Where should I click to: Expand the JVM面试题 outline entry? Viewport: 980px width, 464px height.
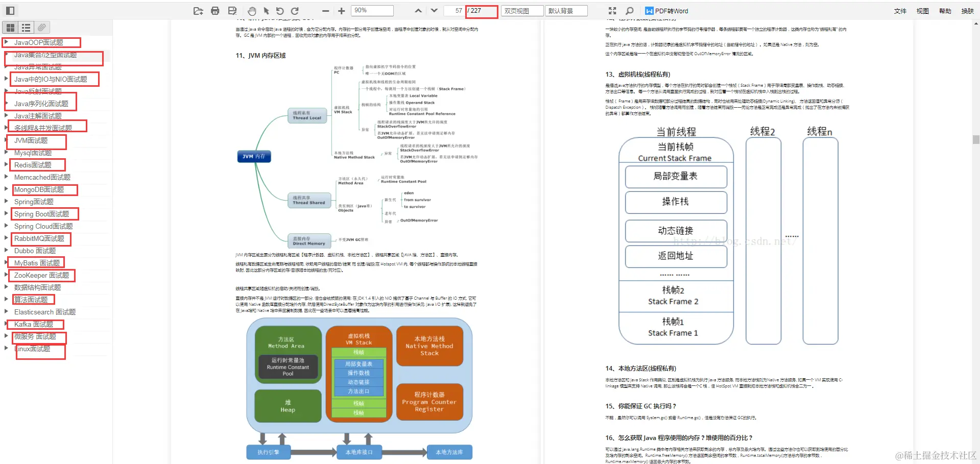pos(7,140)
